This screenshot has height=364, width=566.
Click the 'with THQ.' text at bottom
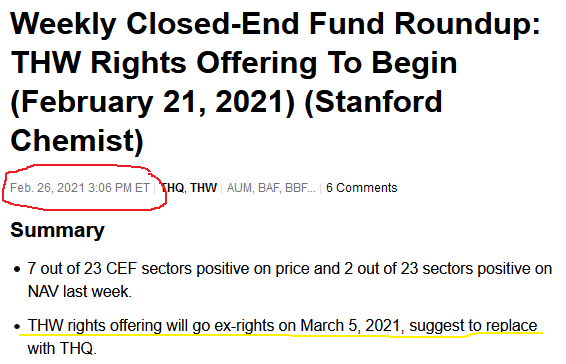tap(62, 348)
